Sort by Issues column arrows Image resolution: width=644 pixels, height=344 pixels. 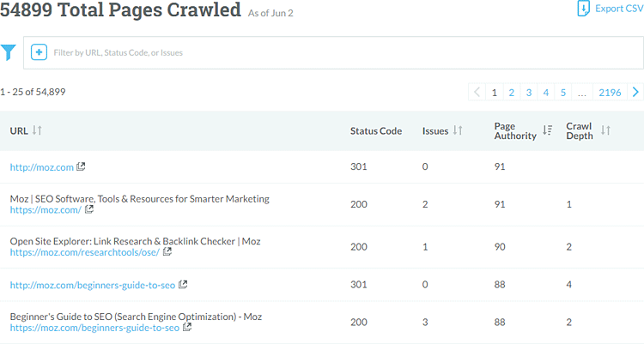458,130
